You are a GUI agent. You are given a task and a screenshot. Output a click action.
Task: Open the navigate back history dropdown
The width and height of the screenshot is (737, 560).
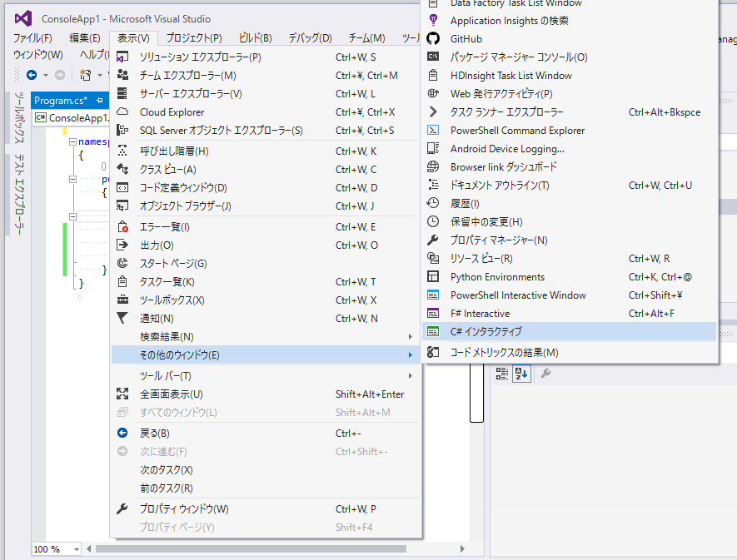coord(46,75)
